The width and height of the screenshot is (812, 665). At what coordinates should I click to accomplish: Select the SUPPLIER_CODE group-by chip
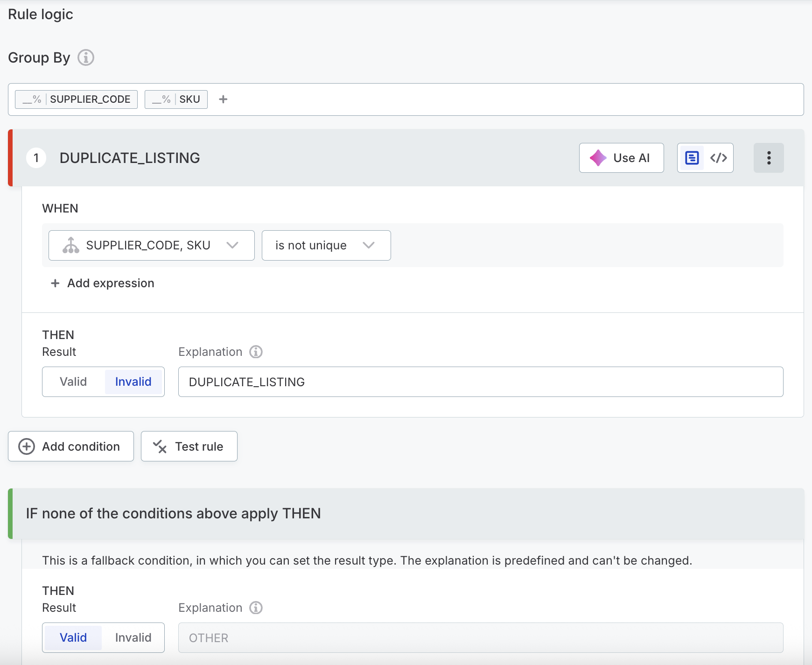(76, 99)
